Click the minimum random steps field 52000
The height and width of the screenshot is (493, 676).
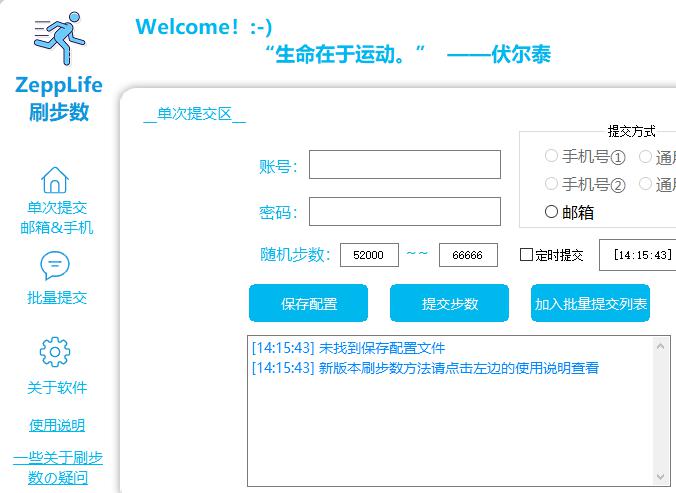click(369, 255)
